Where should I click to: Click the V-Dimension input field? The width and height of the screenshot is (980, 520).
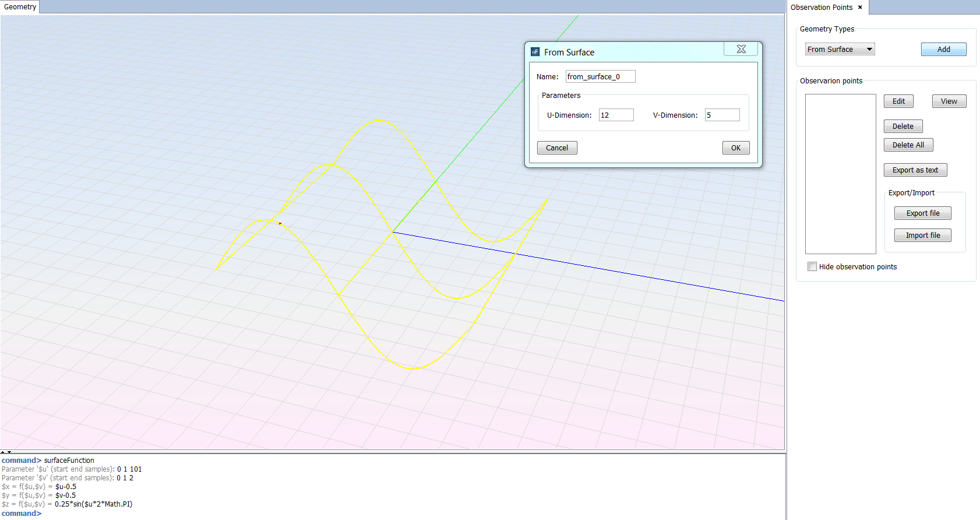click(x=721, y=115)
